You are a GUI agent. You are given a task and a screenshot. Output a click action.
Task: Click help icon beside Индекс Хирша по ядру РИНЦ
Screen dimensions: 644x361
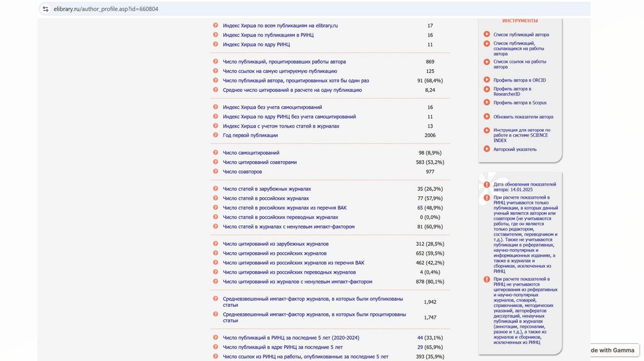coord(215,44)
